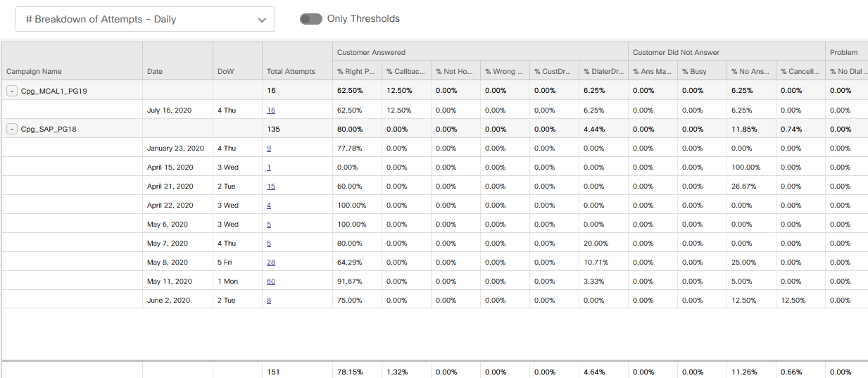Click the % Right P... column header
Image resolution: width=868 pixels, height=378 pixels.
(356, 71)
